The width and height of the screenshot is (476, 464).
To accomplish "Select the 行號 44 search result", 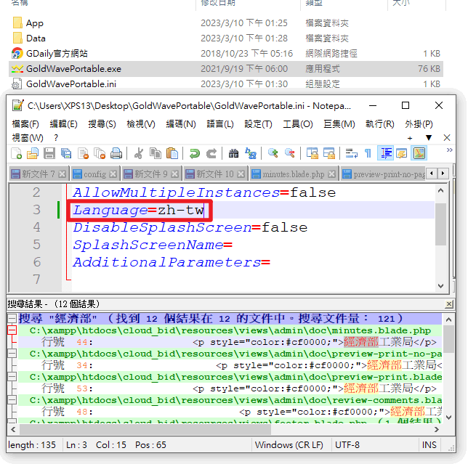I will point(230,342).
